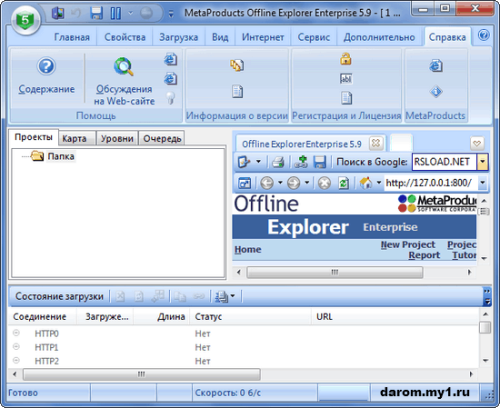Open the Forward button history dropdown
Viewport: 500px width, 408px height.
pyautogui.click(x=307, y=183)
